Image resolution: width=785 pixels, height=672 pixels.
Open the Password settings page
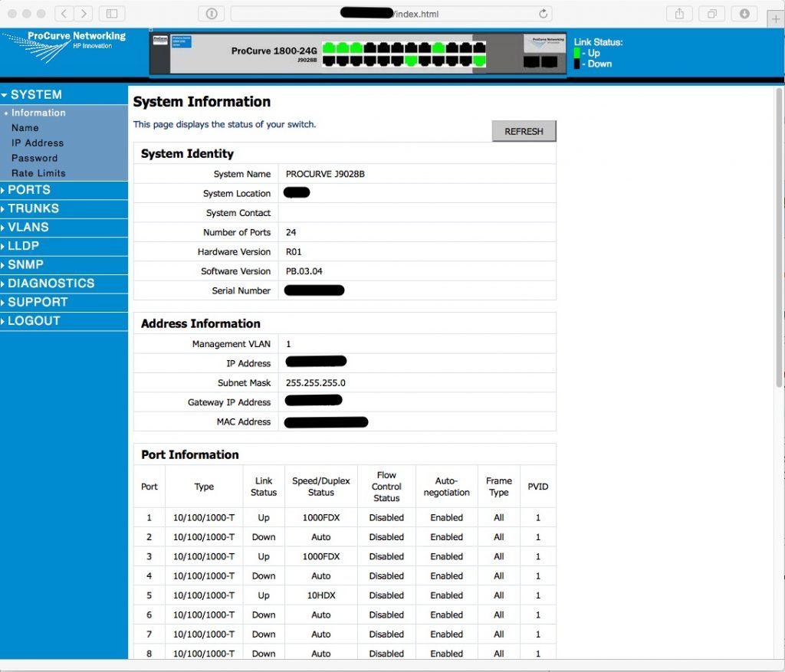pyautogui.click(x=34, y=158)
